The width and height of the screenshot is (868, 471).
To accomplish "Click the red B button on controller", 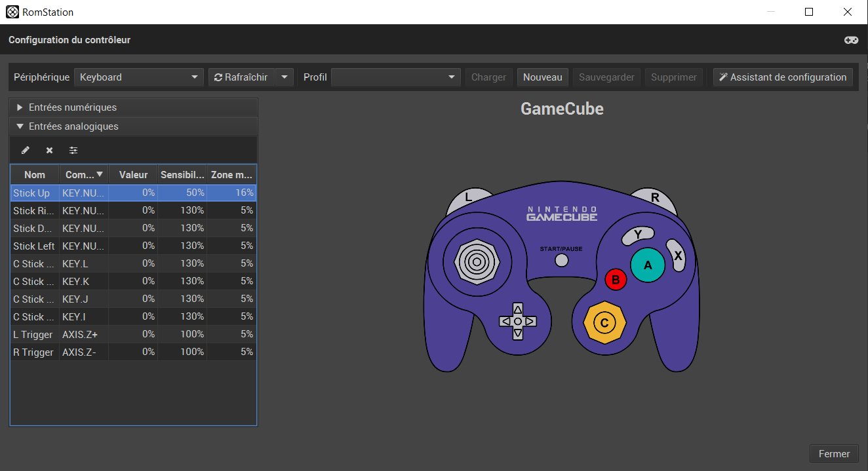I will point(616,280).
